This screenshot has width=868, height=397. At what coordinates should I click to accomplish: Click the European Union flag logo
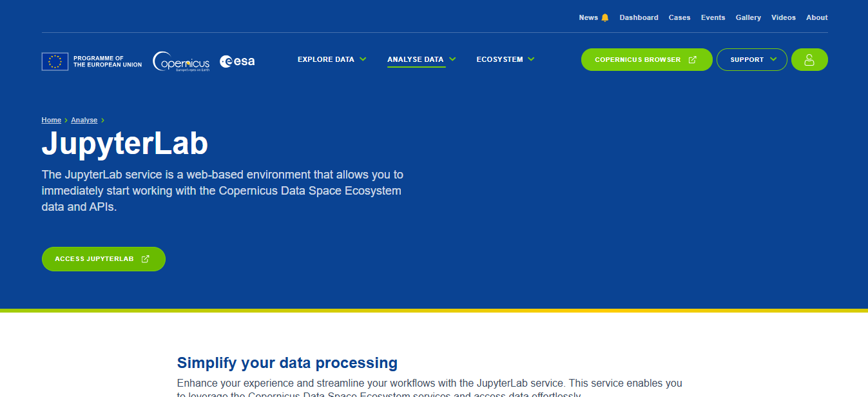point(55,61)
